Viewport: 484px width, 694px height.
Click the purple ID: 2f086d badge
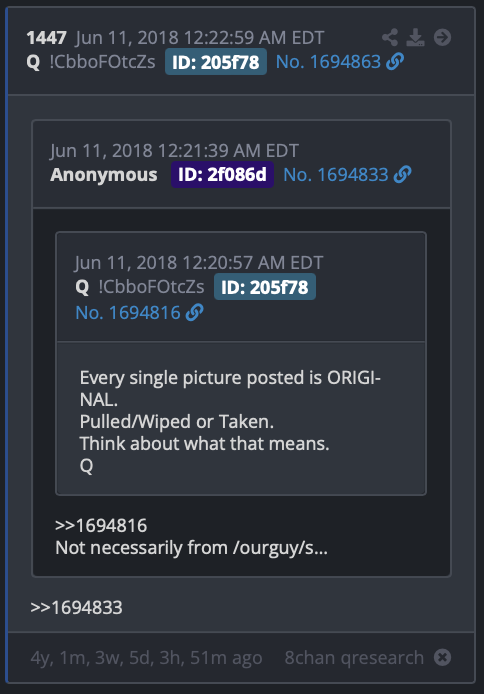(223, 174)
